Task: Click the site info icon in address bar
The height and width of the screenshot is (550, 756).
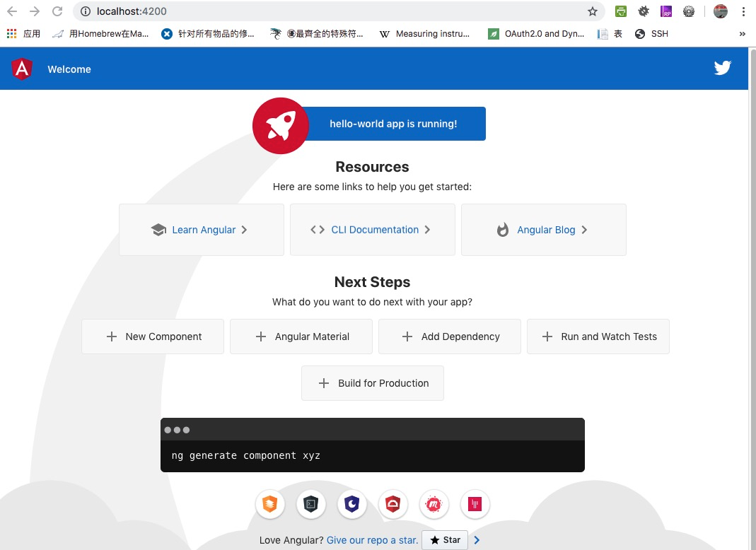Action: [x=86, y=11]
